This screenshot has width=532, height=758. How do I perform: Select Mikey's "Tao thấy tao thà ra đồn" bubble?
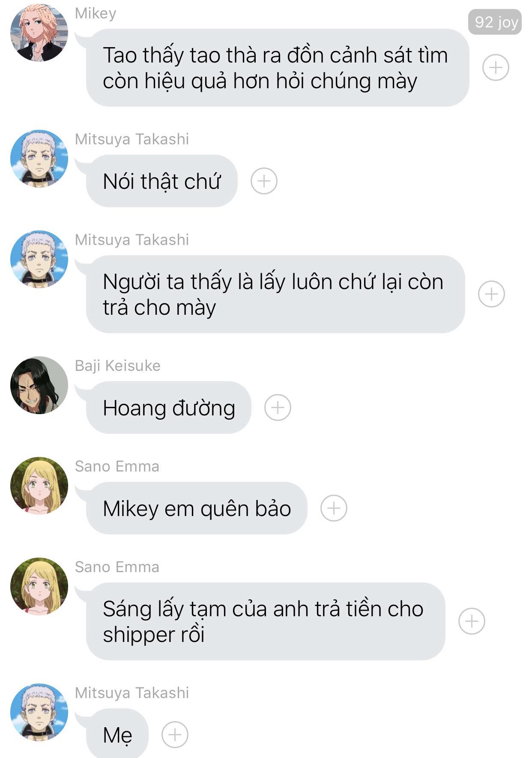tap(278, 68)
